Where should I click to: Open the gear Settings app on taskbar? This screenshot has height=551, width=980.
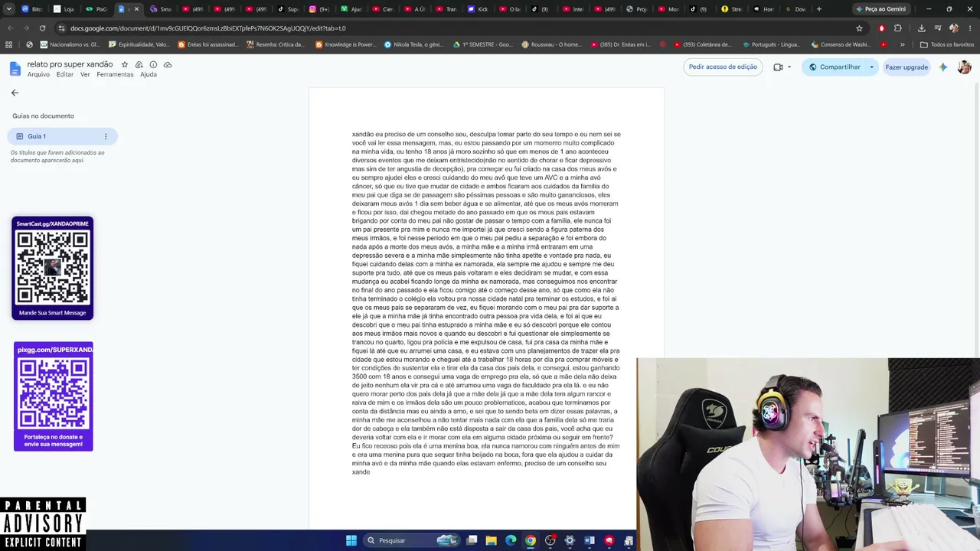point(570,541)
